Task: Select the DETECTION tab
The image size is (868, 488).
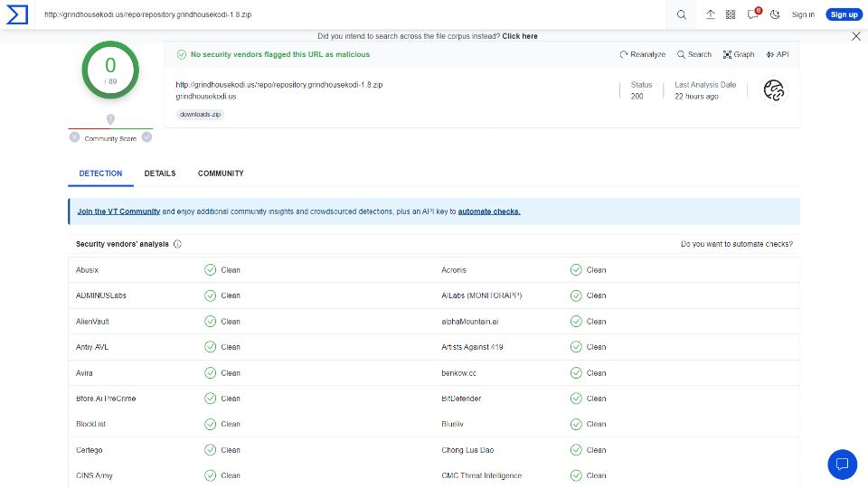Action: [100, 174]
